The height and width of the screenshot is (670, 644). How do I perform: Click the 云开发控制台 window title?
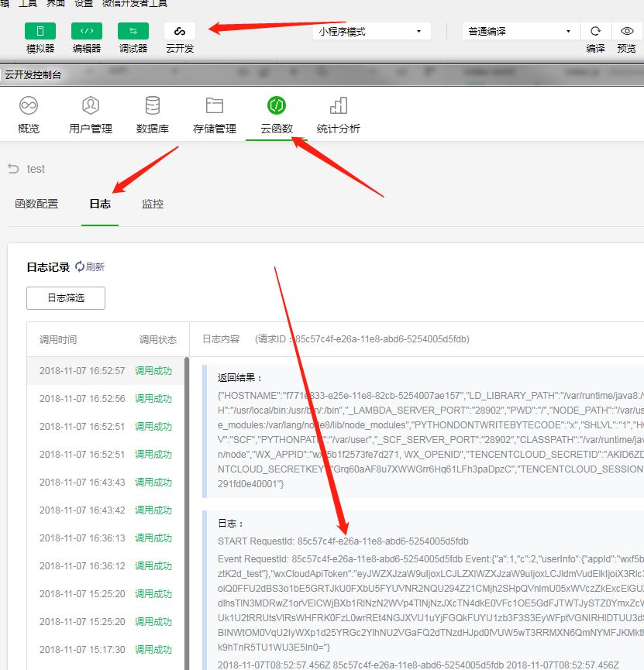pyautogui.click(x=33, y=75)
